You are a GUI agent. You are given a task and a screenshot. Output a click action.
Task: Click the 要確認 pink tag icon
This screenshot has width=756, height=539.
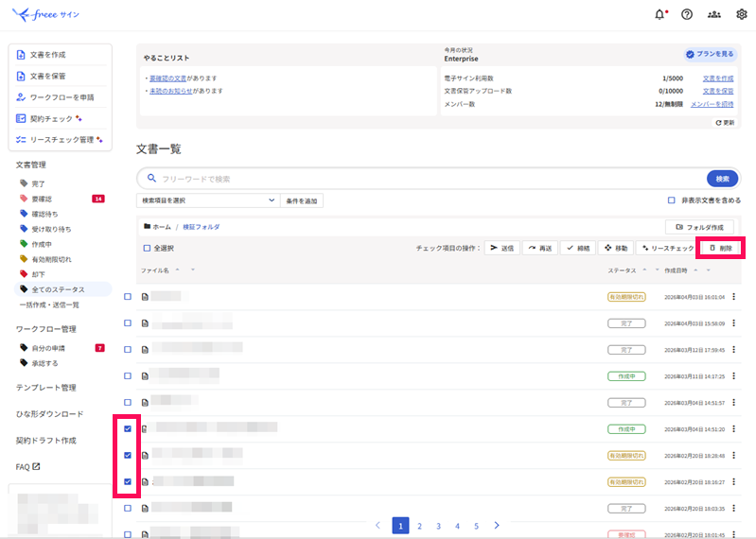click(24, 199)
